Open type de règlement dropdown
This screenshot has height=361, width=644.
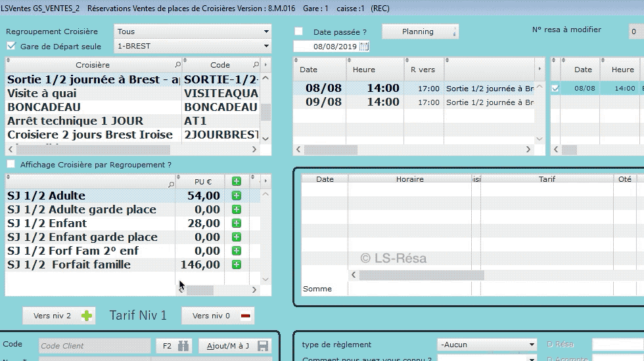(487, 345)
